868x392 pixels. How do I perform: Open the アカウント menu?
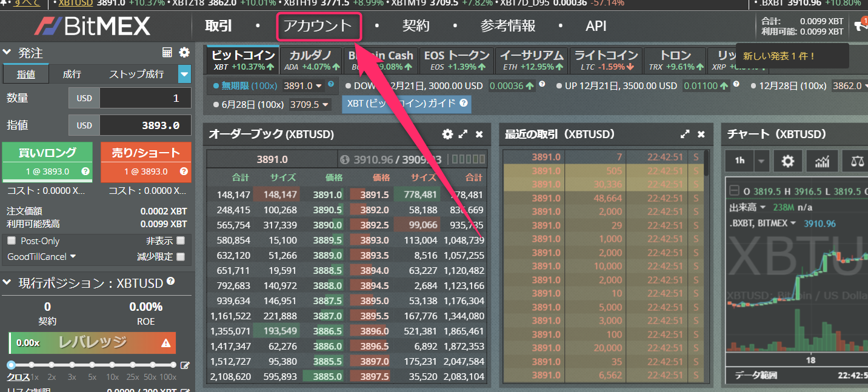(x=318, y=27)
